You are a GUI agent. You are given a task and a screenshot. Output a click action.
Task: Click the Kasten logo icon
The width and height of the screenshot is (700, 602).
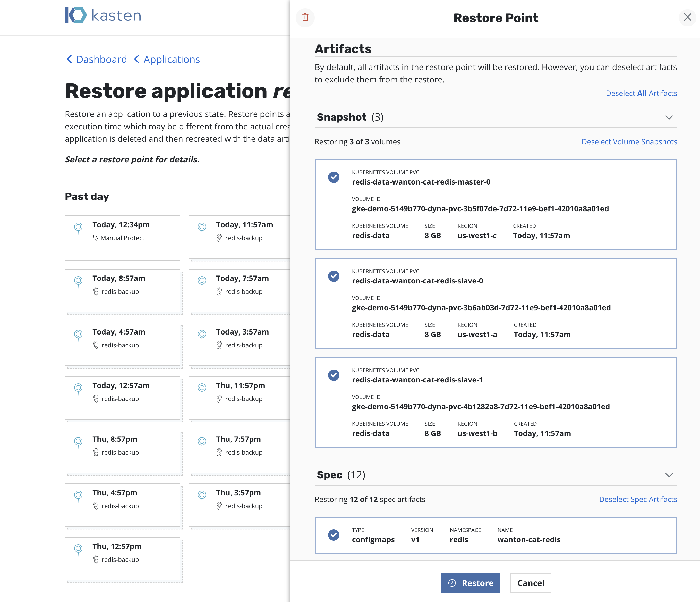(76, 15)
